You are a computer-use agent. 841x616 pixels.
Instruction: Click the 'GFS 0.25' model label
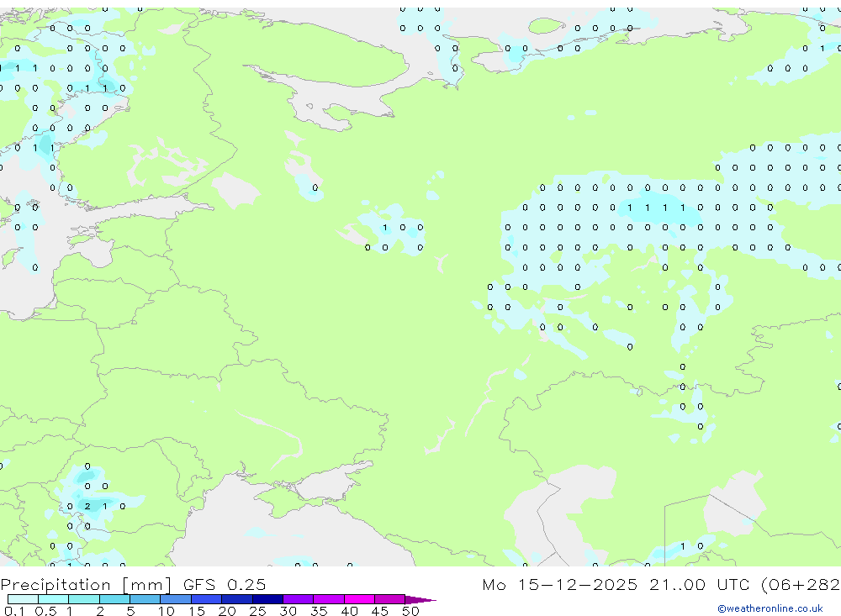point(225,584)
